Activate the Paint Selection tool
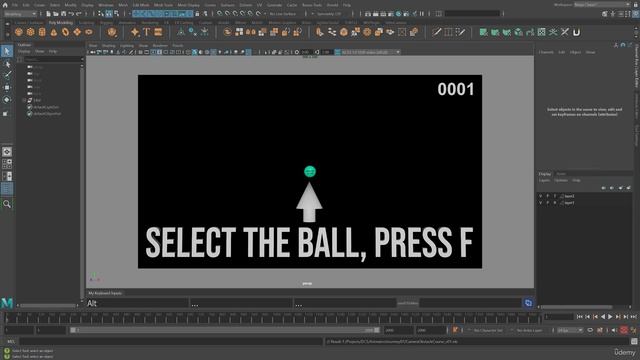The height and width of the screenshot is (360, 640). pyautogui.click(x=7, y=75)
